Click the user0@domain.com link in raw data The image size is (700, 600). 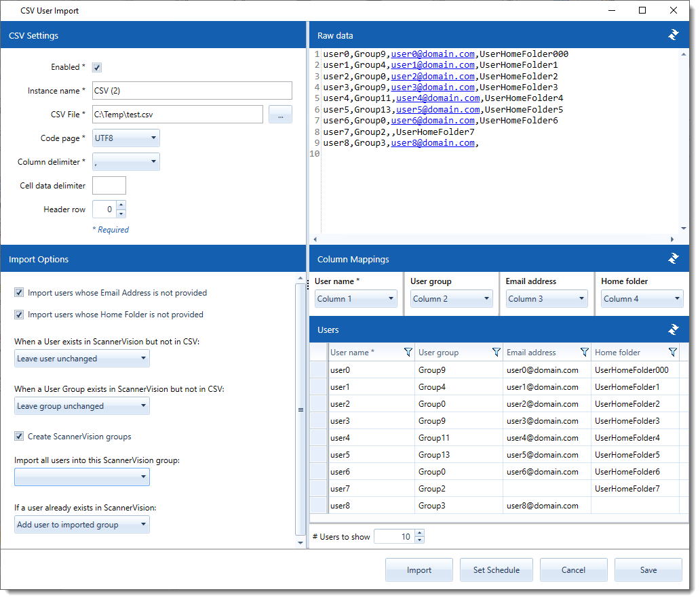(433, 54)
